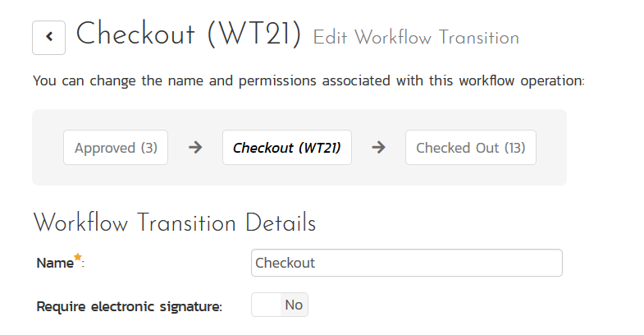Click the Checkout (WT21) page title
Image resolution: width=644 pixels, height=335 pixels.
click(189, 34)
